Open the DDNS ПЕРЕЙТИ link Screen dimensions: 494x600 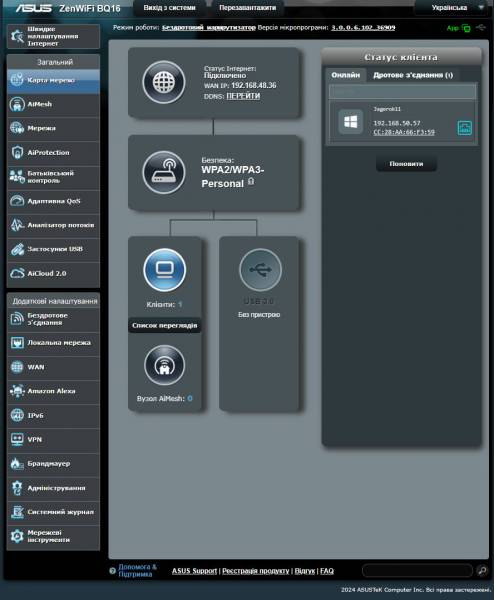click(243, 96)
